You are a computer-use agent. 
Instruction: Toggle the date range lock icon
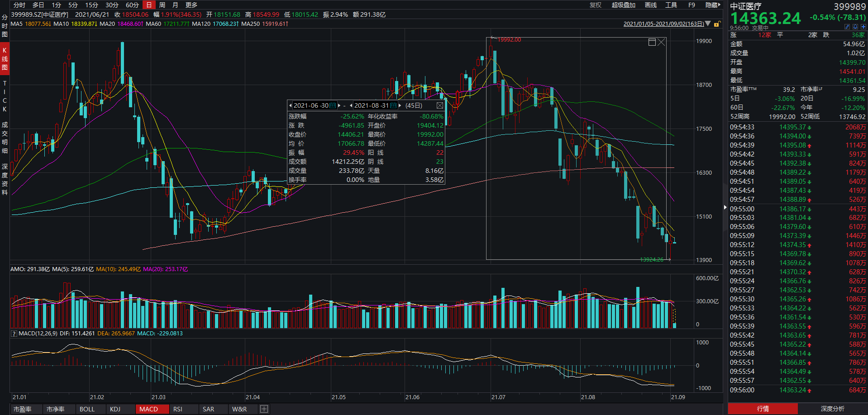(717, 24)
